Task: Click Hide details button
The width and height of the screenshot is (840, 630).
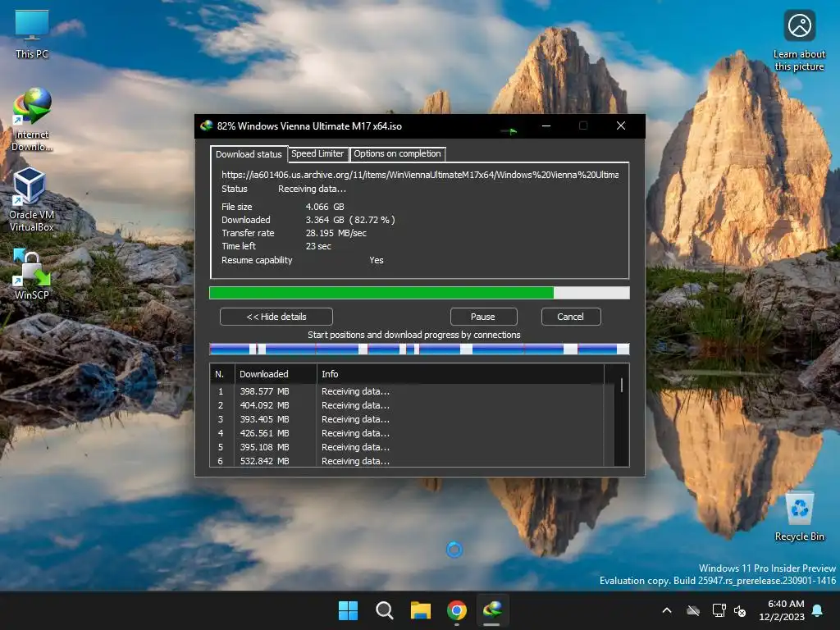Action: pyautogui.click(x=276, y=317)
